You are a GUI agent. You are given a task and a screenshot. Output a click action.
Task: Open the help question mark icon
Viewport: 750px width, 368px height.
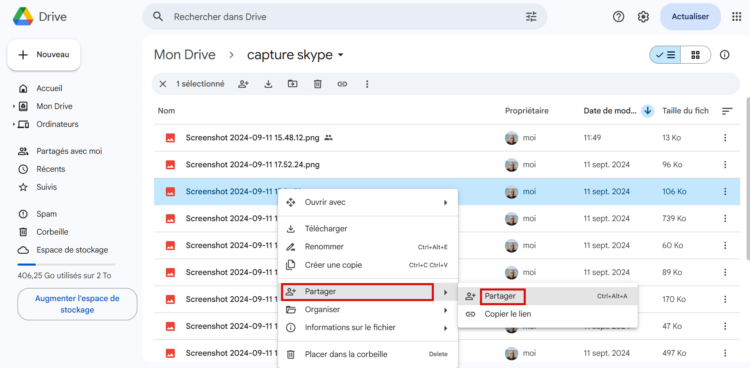click(618, 17)
